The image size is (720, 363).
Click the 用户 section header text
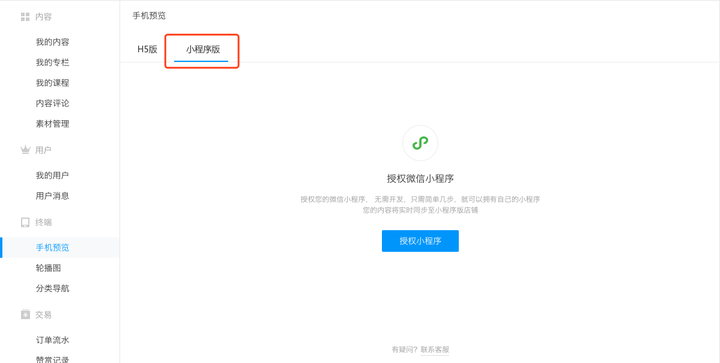43,150
